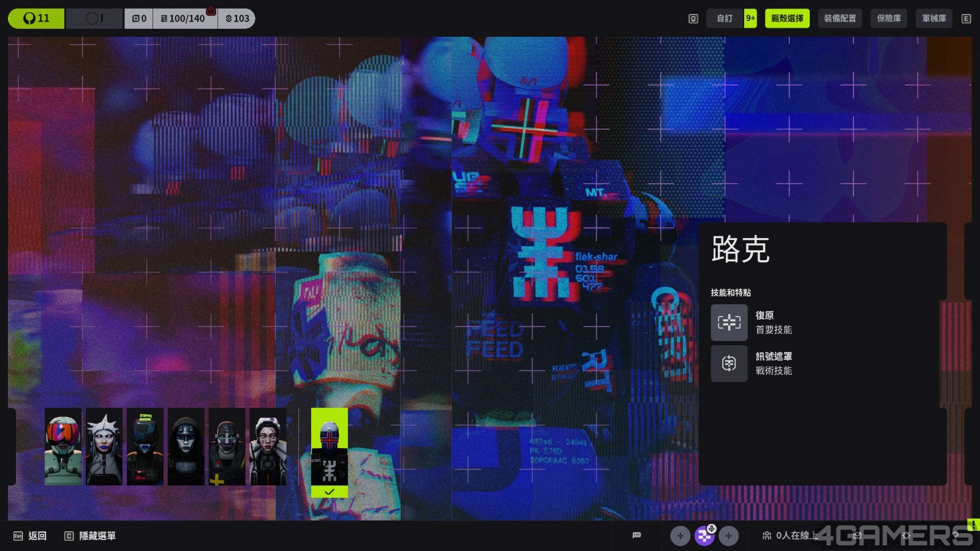Expand the left invite plus circle

coord(680,535)
